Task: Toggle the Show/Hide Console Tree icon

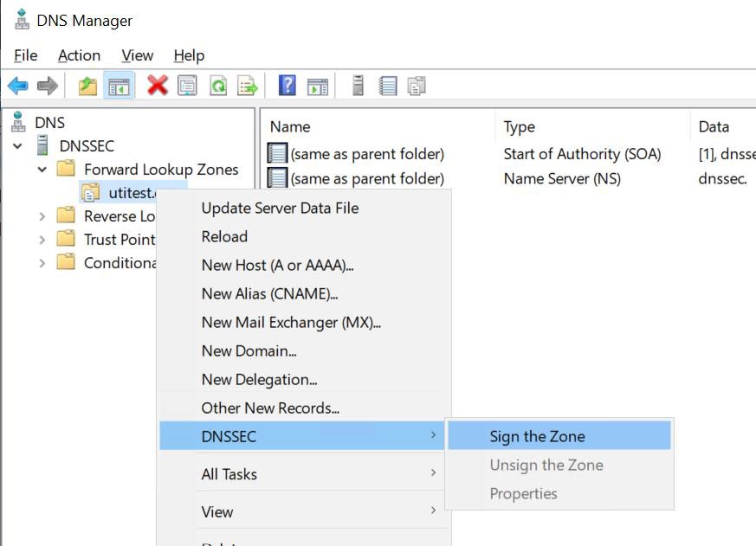Action: pos(119,87)
